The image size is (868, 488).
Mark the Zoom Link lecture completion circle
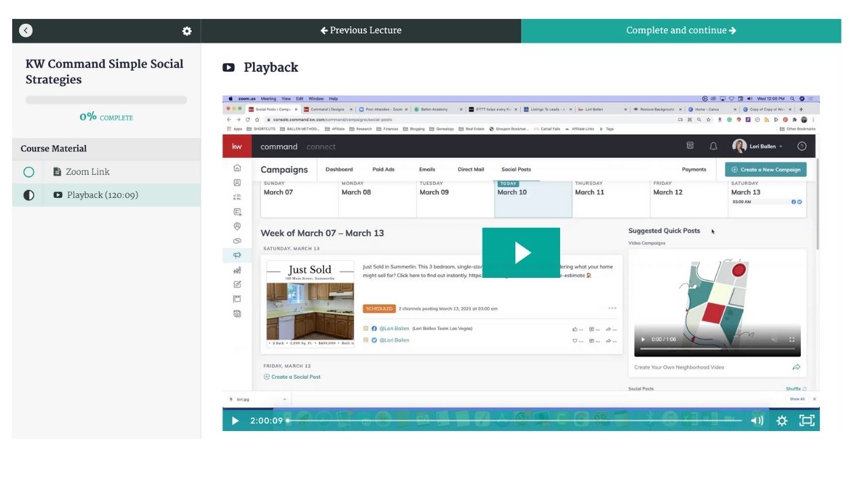point(28,172)
